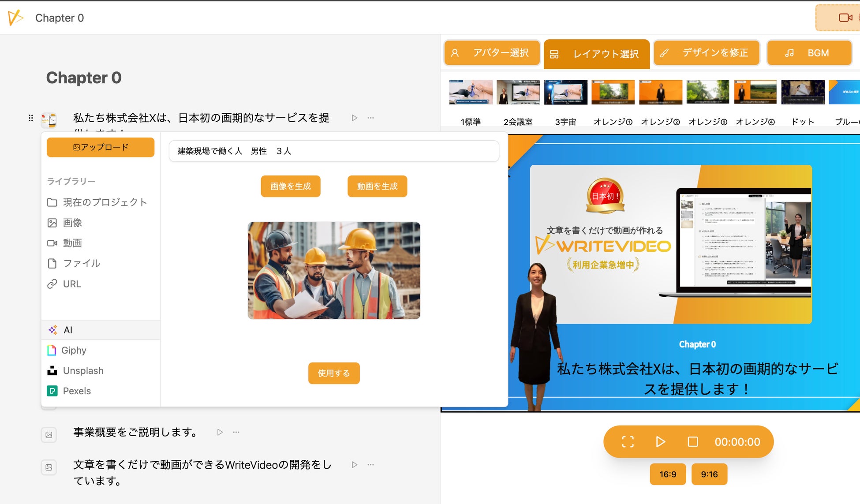Image resolution: width=860 pixels, height=504 pixels.
Task: Switch to the BGM tab
Action: point(809,53)
